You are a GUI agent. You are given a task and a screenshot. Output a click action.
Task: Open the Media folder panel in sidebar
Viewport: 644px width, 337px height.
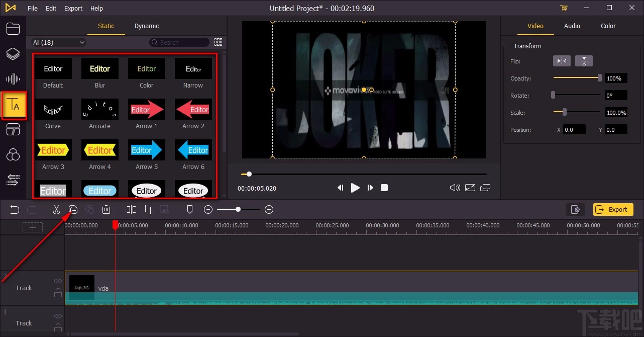[13, 29]
